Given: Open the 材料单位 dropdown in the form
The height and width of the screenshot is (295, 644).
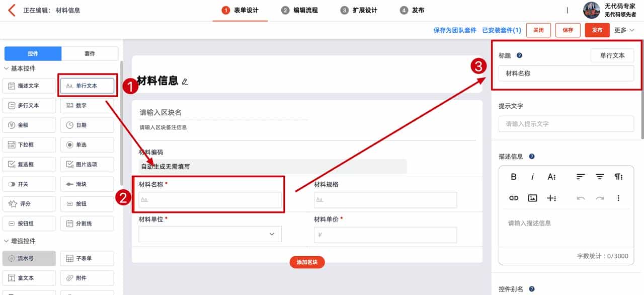Looking at the screenshot, I should [209, 234].
